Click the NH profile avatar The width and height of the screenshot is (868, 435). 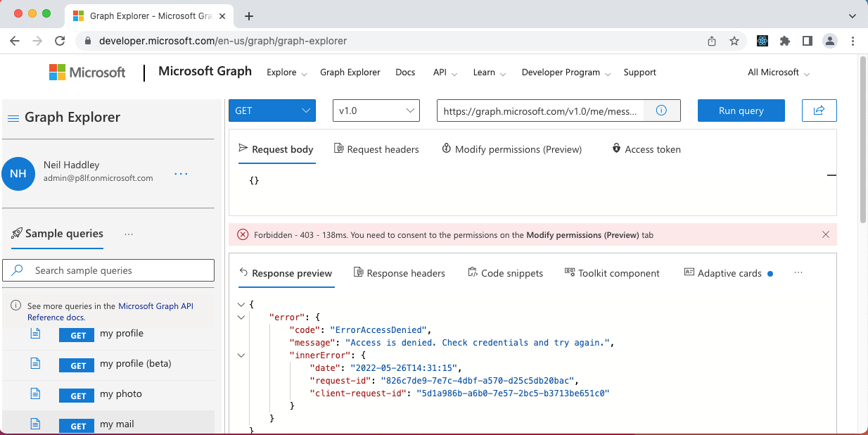(18, 173)
